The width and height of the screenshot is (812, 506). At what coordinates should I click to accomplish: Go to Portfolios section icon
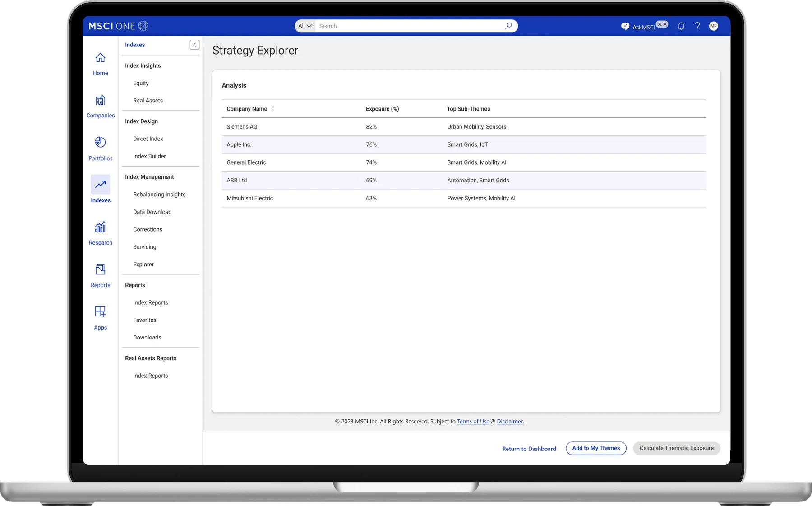tap(100, 142)
